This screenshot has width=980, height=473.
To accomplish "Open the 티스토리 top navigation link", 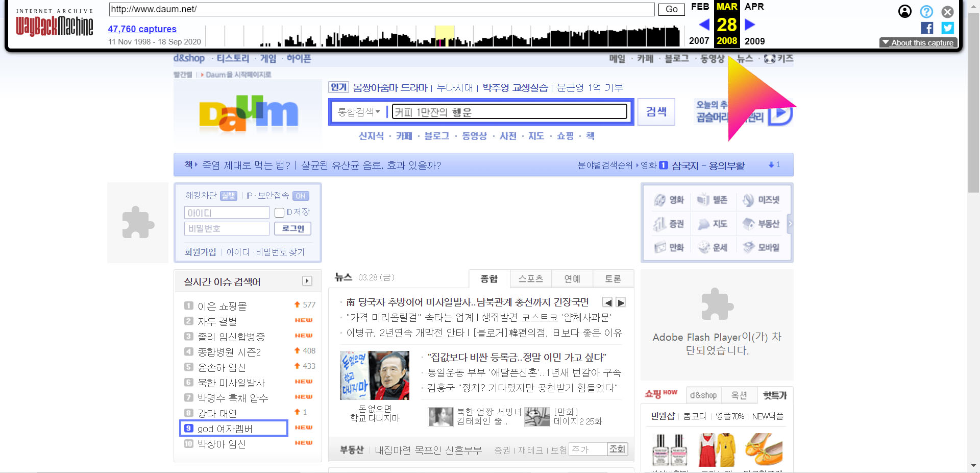I will [233, 58].
